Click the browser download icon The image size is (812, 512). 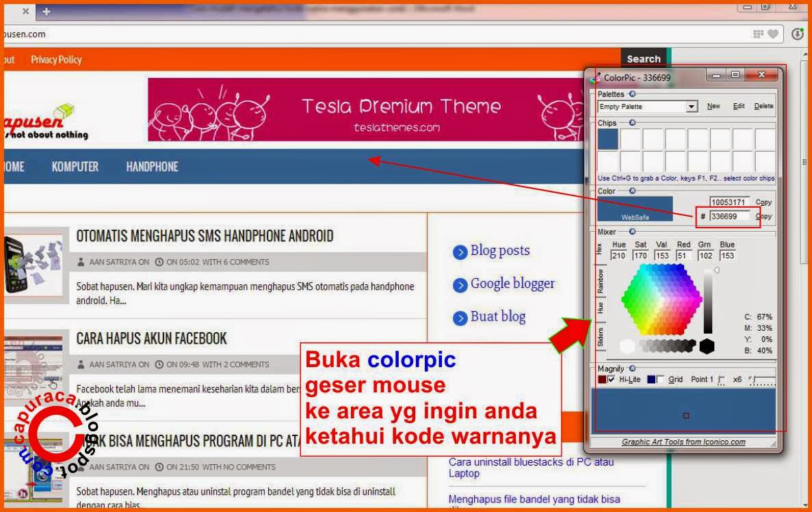798,34
